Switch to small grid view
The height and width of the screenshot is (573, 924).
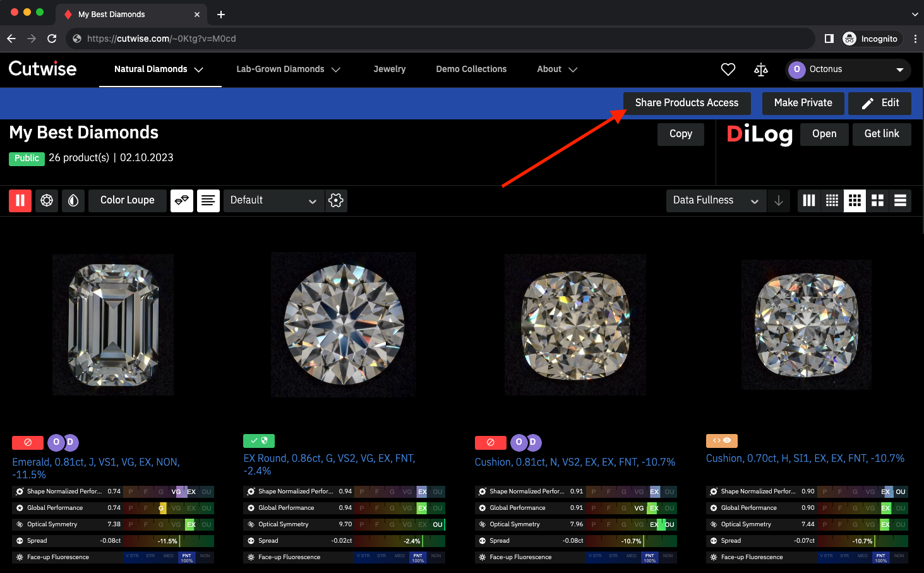832,200
